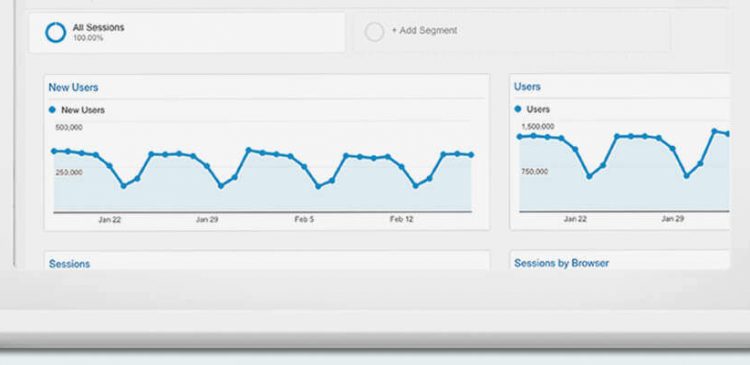Image resolution: width=750 pixels, height=365 pixels.
Task: Open the Sessions widget title
Action: tap(69, 264)
